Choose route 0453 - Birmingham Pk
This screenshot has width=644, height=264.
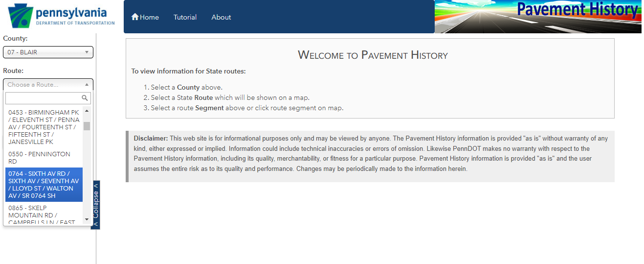pyautogui.click(x=44, y=127)
